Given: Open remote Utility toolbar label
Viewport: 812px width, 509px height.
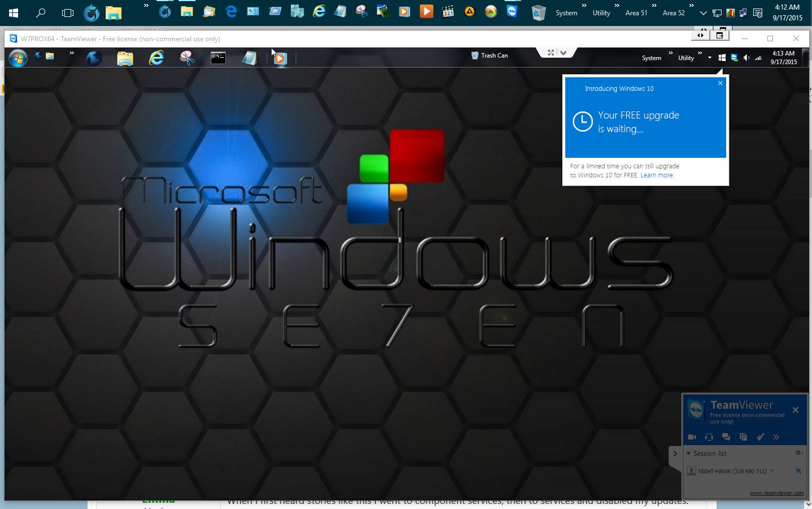Looking at the screenshot, I should [686, 58].
